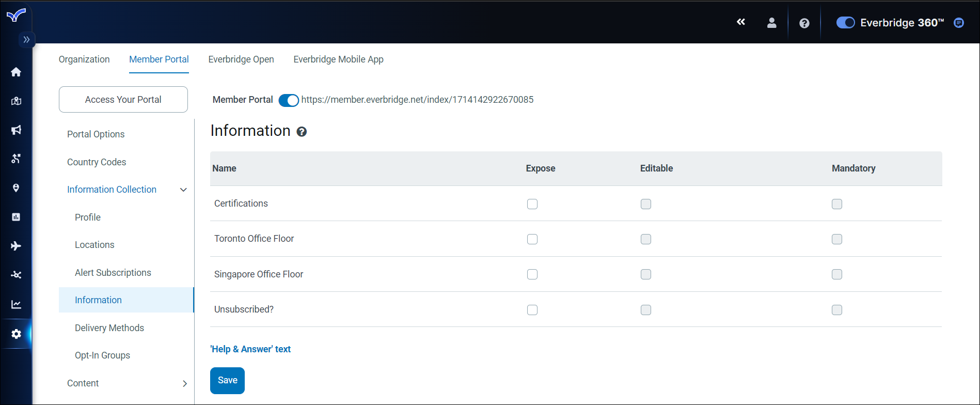Check Expose for Toronto Office Floor
980x405 pixels.
(x=532, y=239)
